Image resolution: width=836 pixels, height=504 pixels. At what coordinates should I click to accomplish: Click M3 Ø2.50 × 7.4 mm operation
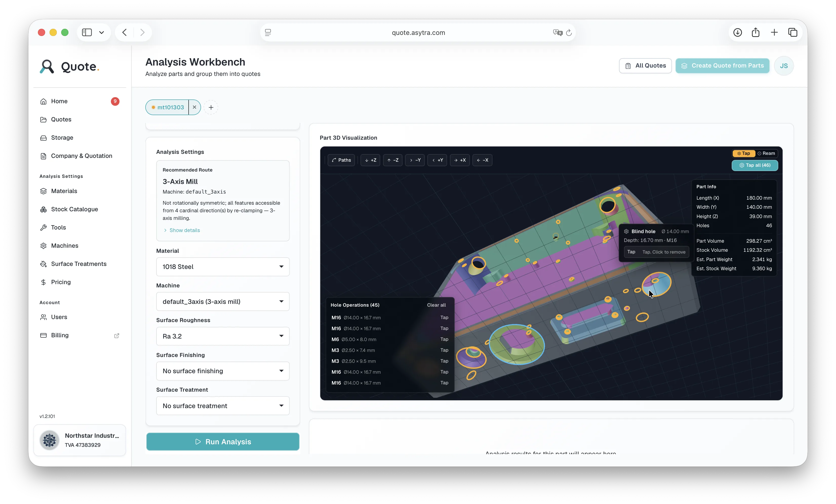pyautogui.click(x=389, y=350)
